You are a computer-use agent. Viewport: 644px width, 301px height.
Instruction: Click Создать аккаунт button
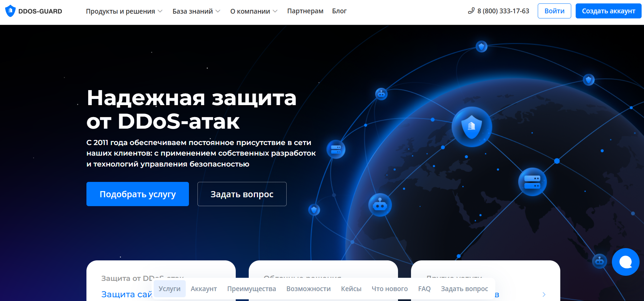(608, 11)
